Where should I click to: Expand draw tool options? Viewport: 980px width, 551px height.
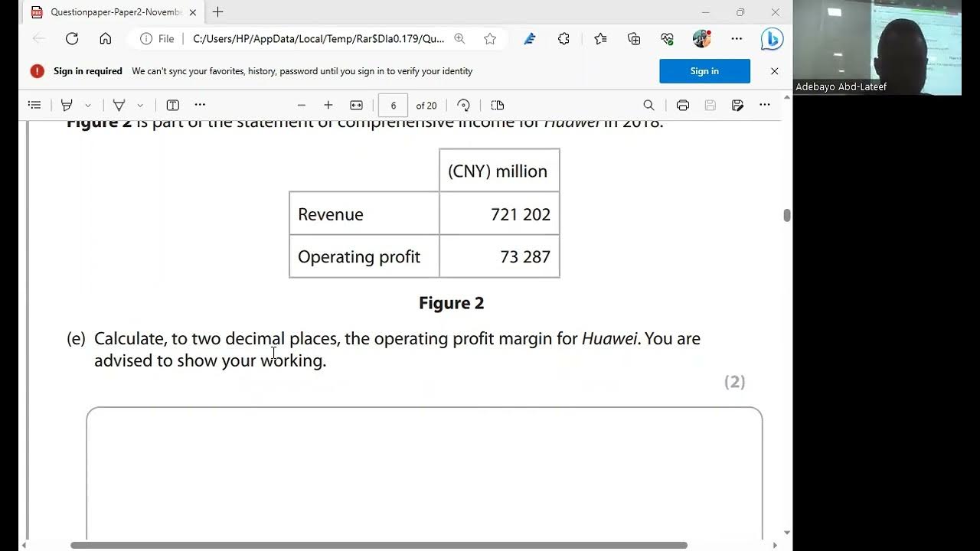[140, 105]
